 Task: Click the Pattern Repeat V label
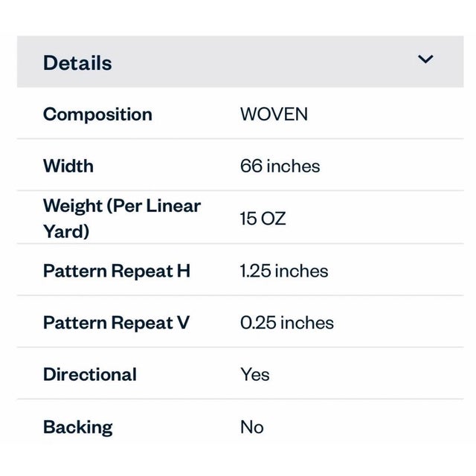[x=116, y=323]
